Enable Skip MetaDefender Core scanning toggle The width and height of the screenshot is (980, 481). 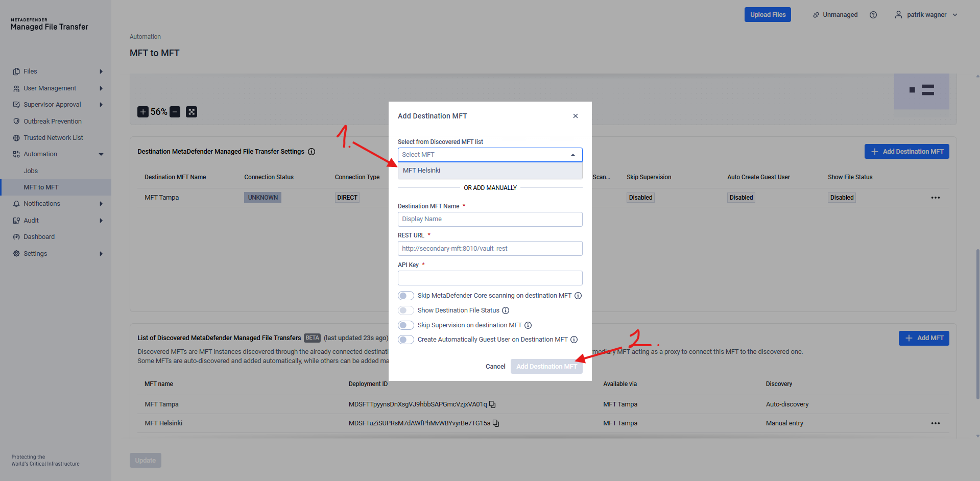coord(406,296)
